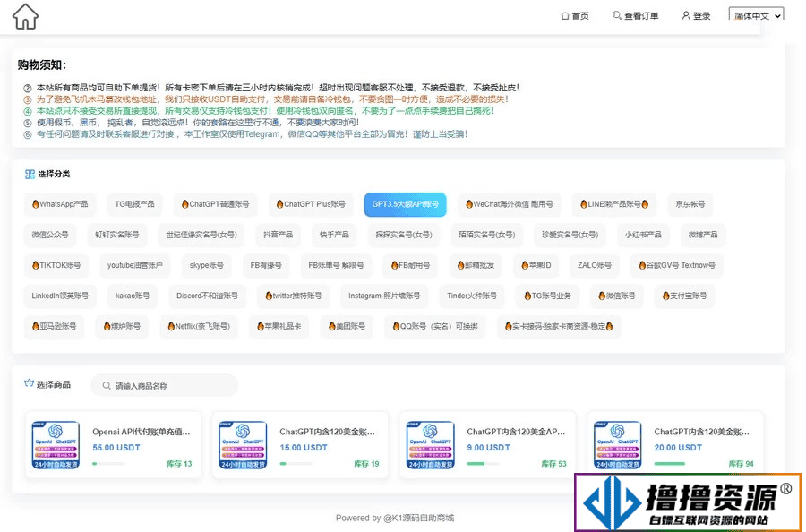Screen dimensions: 806x532
Task: Select the ChatGPT普通账号 category
Action: pyautogui.click(x=215, y=204)
